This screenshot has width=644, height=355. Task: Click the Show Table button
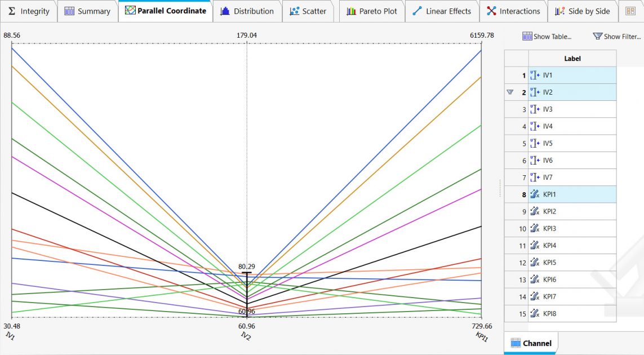[547, 37]
